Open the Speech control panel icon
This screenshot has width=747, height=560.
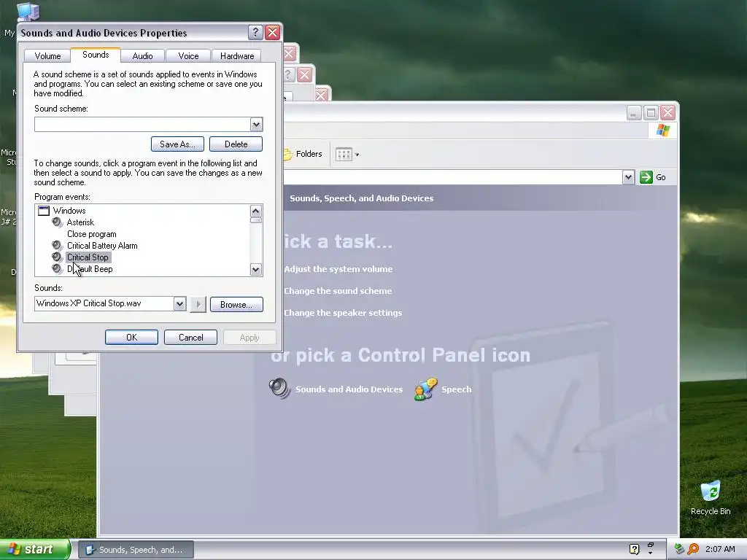point(425,389)
